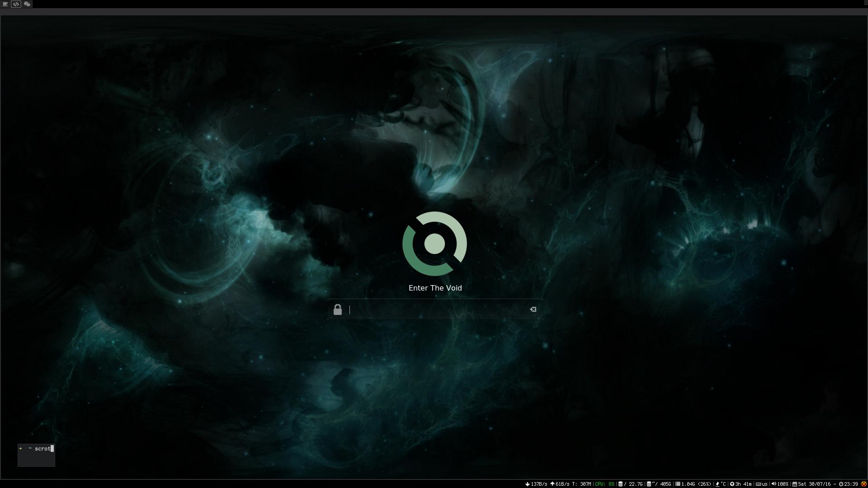
Task: Click the terminal window showing scrot command
Action: (x=36, y=455)
